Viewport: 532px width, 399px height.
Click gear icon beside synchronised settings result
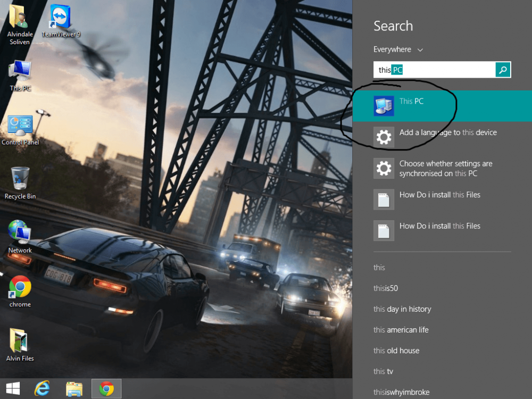click(384, 168)
